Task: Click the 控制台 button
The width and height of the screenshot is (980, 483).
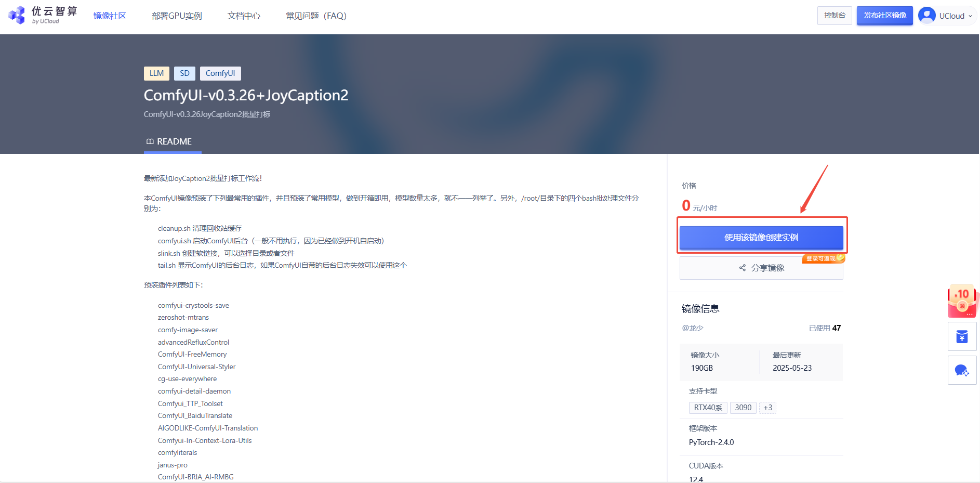Action: pos(835,16)
